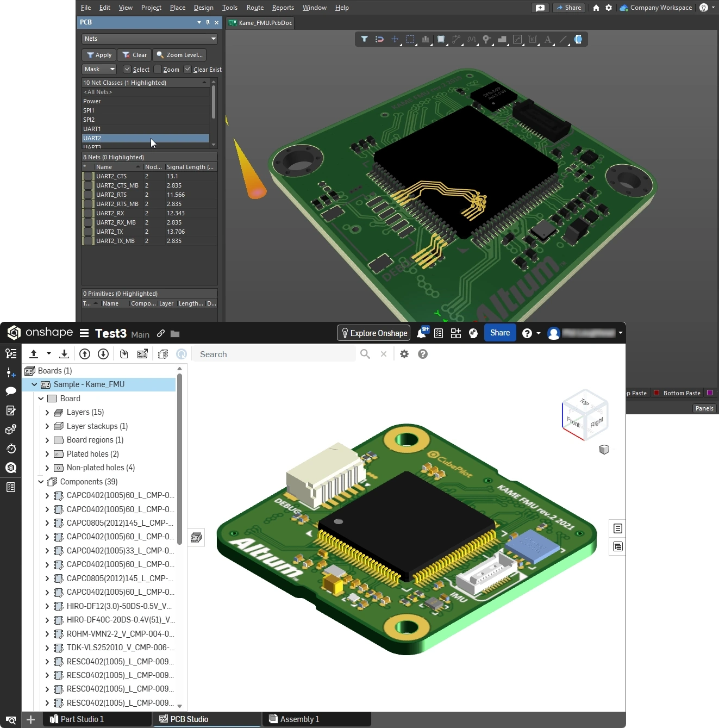
Task: Open the Altium Design menu
Action: [204, 8]
